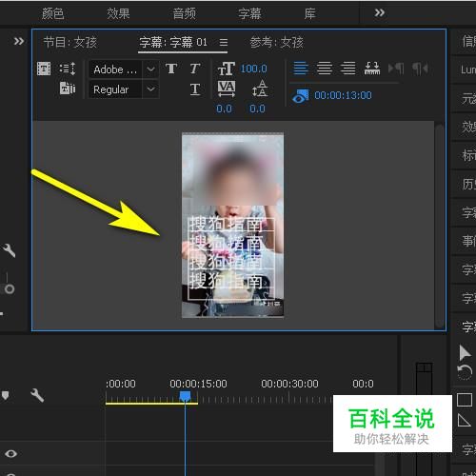Center-align the title text
This screenshot has width=476, height=476.
click(325, 69)
